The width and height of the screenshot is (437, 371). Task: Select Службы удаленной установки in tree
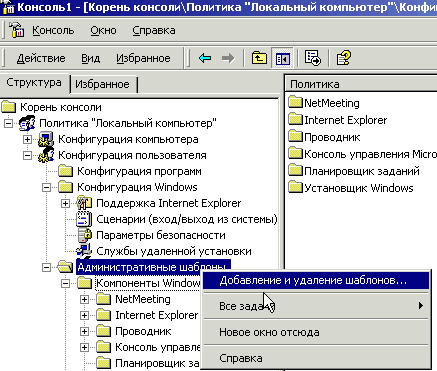(174, 251)
